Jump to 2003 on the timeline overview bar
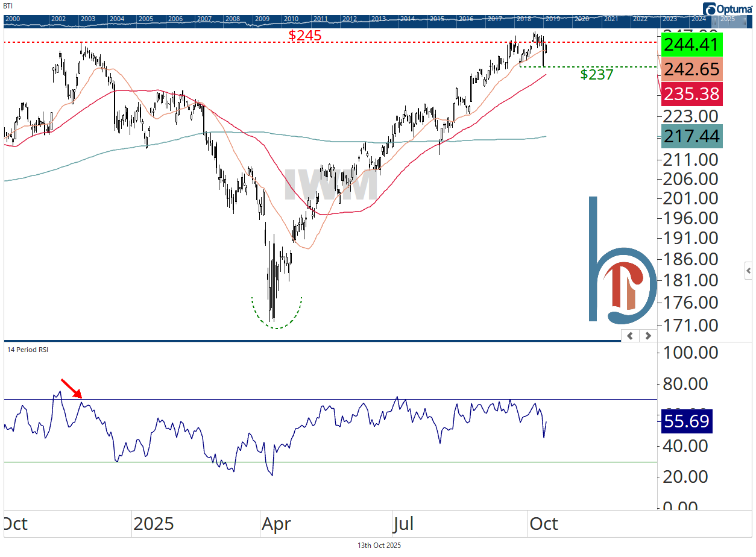 click(88, 19)
